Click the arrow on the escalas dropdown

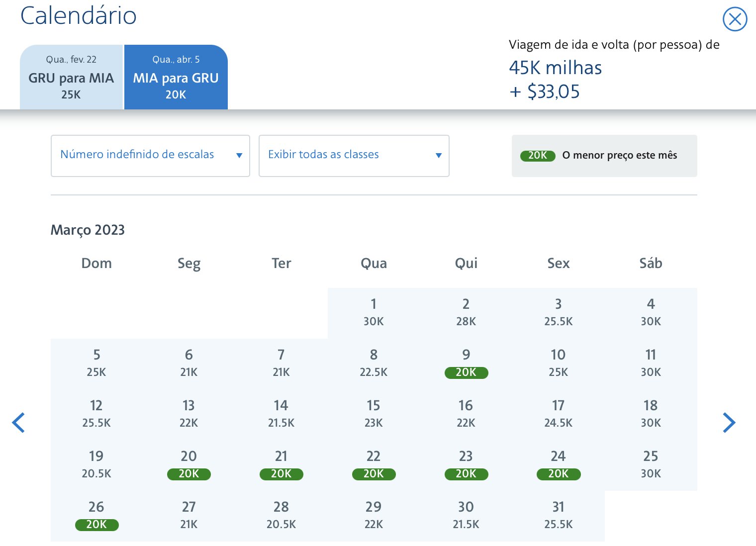239,156
